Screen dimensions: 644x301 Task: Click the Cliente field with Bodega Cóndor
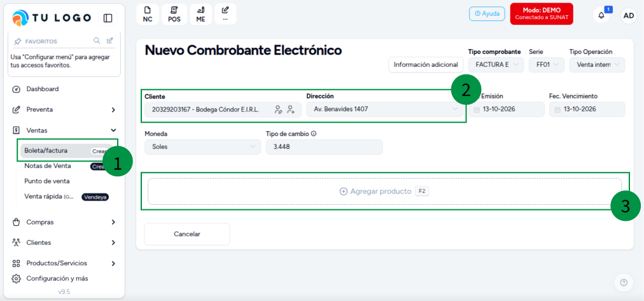click(x=223, y=109)
